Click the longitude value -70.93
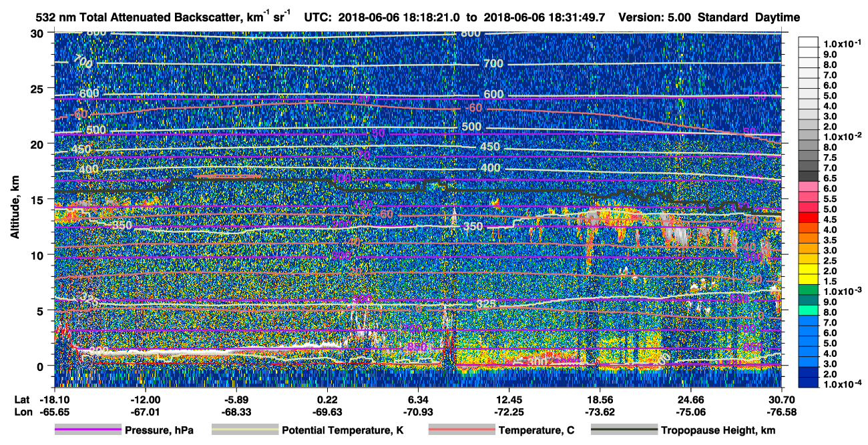Image resolution: width=868 pixels, height=445 pixels. coord(418,412)
